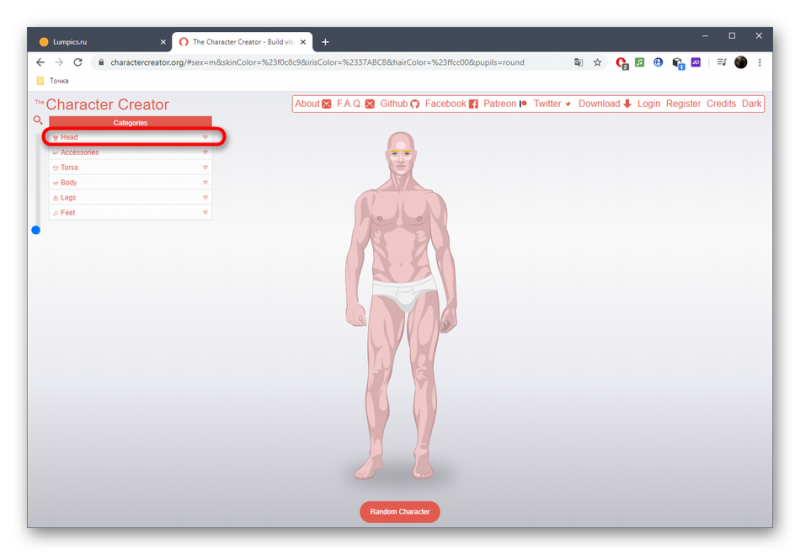Click the blue slider handle on left
This screenshot has height=555, width=800.
coord(36,230)
